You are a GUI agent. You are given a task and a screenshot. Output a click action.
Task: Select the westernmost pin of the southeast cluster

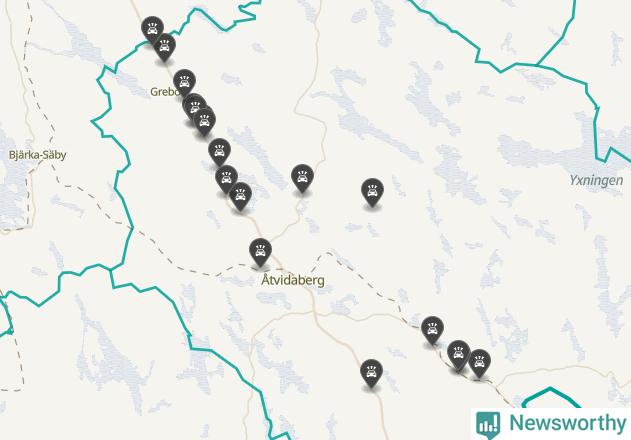pyautogui.click(x=432, y=330)
